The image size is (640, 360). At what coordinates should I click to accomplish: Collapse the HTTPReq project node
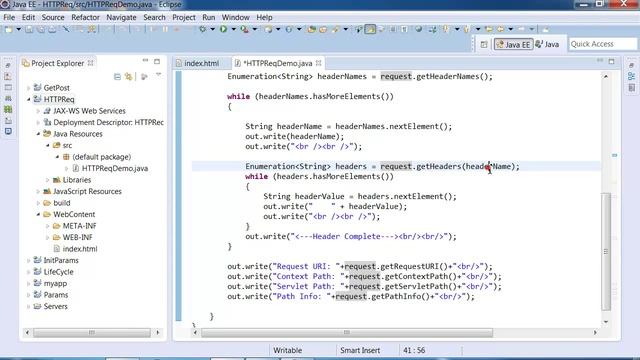(29, 99)
